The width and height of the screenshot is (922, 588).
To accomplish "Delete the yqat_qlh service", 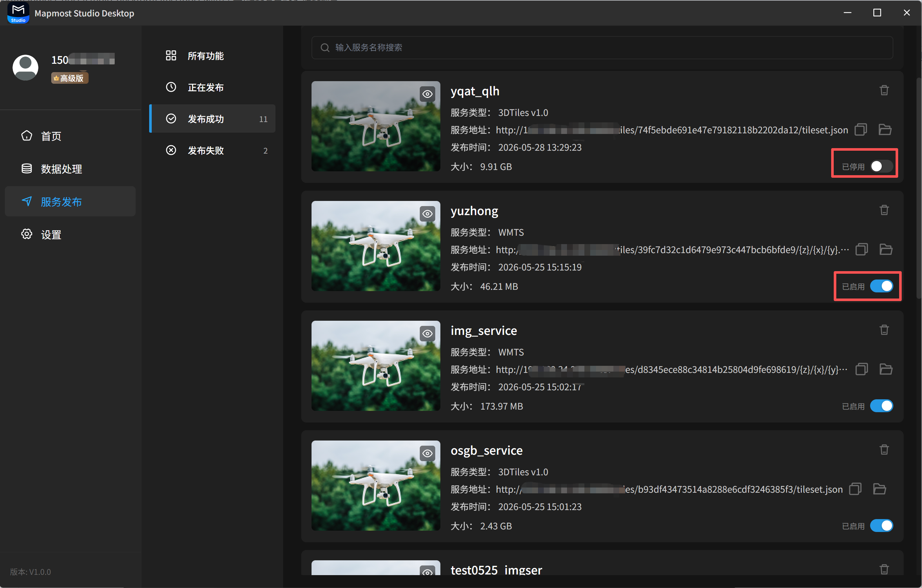I will tap(884, 90).
